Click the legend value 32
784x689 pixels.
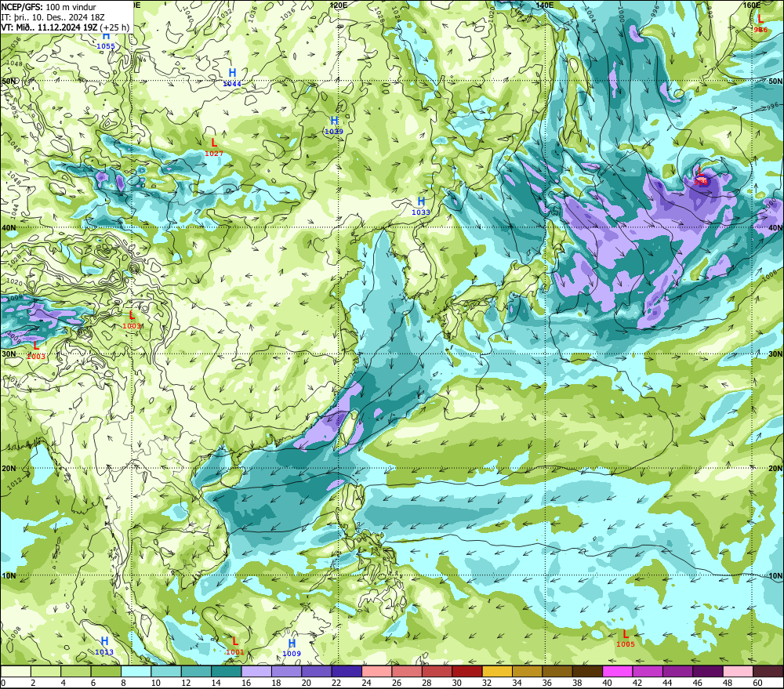487,683
